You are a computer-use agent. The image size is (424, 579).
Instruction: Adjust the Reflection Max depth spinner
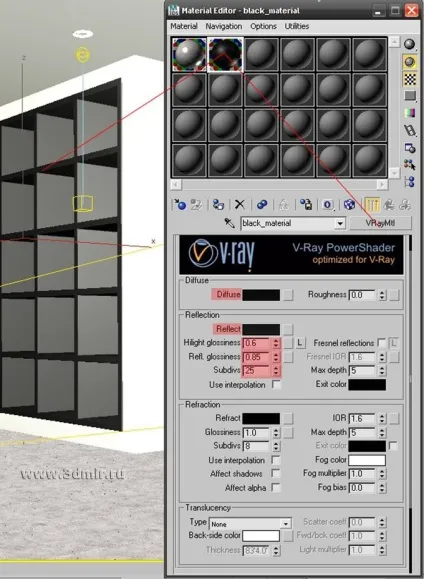(382, 370)
